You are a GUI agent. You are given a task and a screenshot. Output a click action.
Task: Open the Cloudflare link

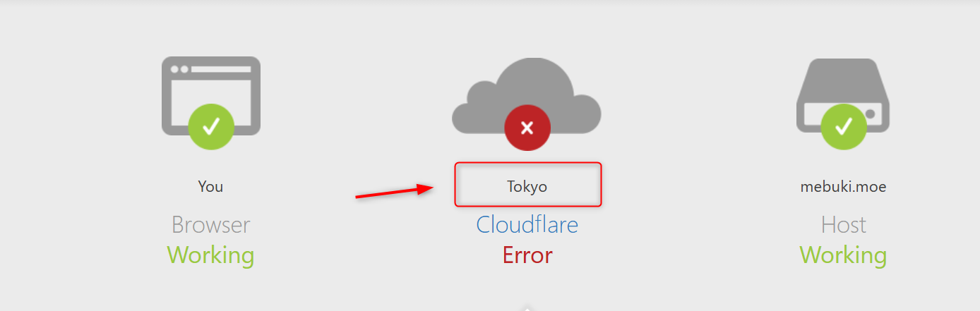527,224
